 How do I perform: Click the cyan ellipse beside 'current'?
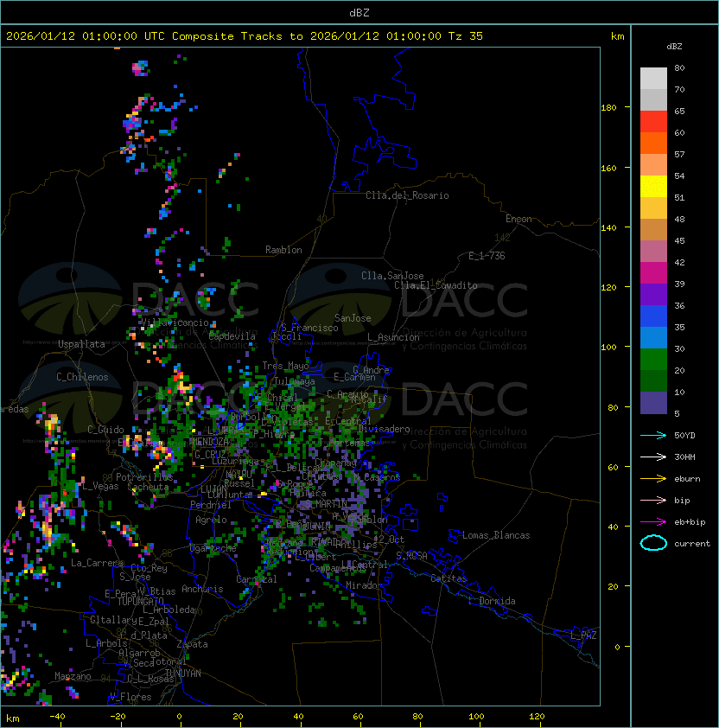[x=653, y=543]
